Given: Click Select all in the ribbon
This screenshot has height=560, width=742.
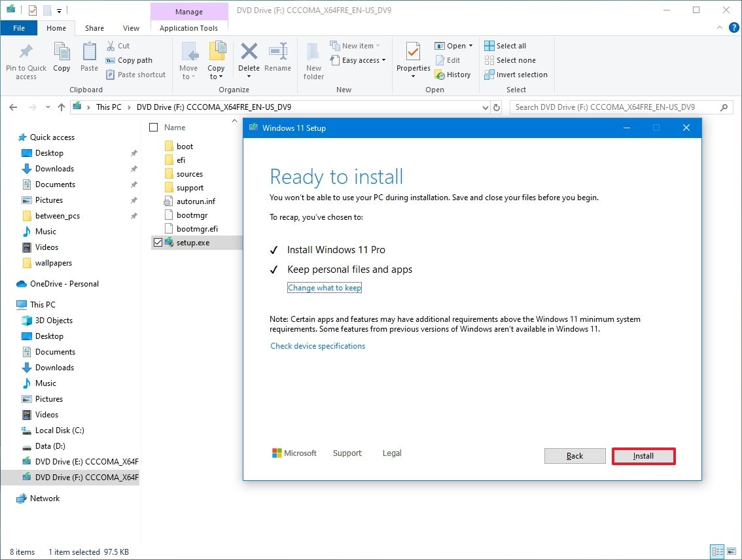Looking at the screenshot, I should pos(505,45).
